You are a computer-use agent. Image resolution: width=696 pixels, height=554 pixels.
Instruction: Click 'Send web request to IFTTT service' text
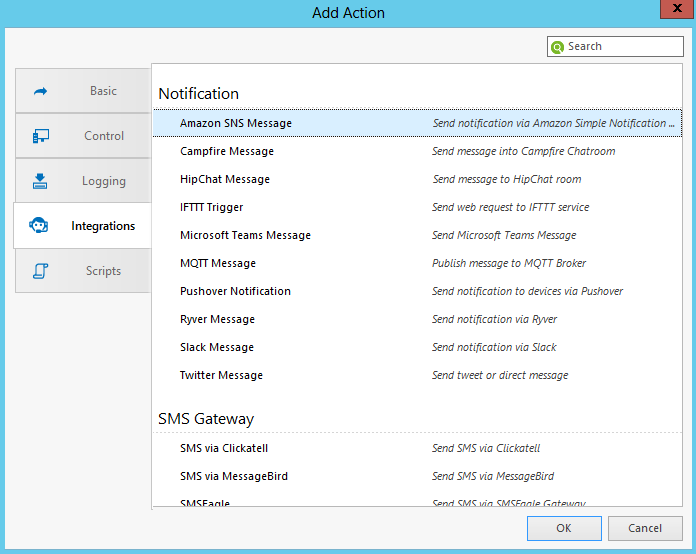(x=510, y=207)
